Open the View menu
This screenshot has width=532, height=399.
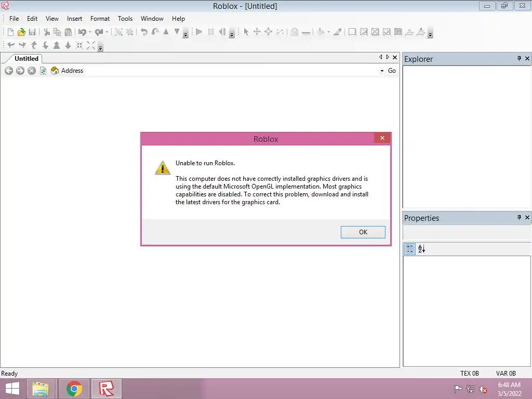(52, 19)
